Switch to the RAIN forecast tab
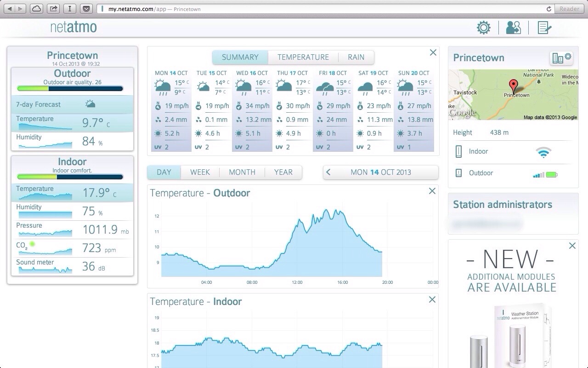Screen dimensions: 588x368 coord(356,57)
